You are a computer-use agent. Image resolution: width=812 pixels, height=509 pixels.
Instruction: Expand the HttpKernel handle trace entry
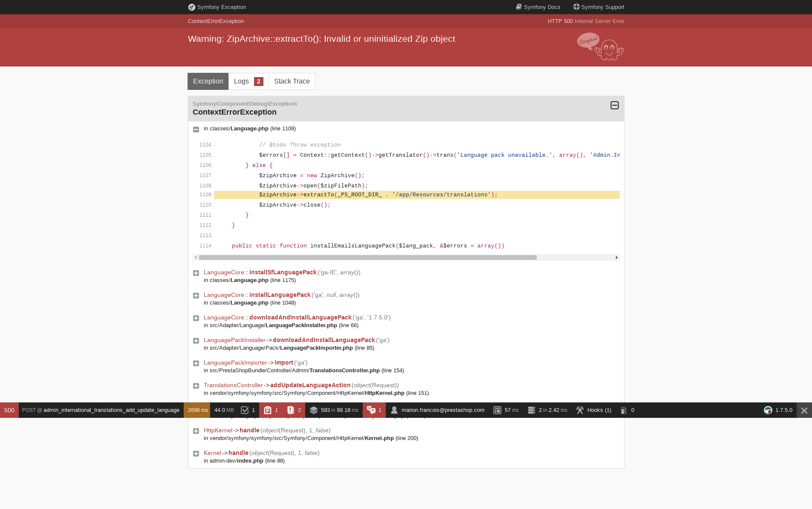pyautogui.click(x=196, y=431)
